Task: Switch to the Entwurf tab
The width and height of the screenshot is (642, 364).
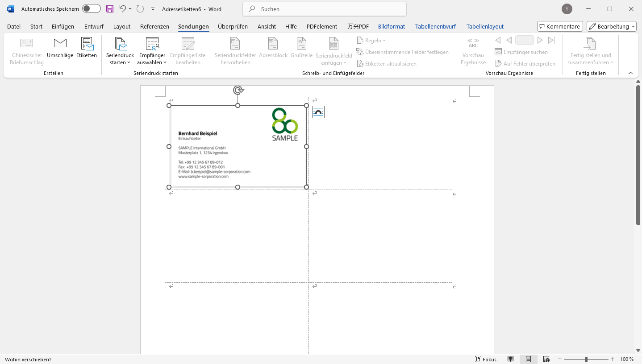Action: [x=94, y=27]
